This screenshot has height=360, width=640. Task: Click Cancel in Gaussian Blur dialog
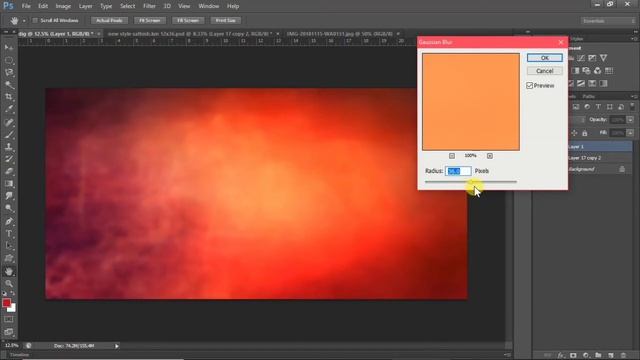coord(544,71)
